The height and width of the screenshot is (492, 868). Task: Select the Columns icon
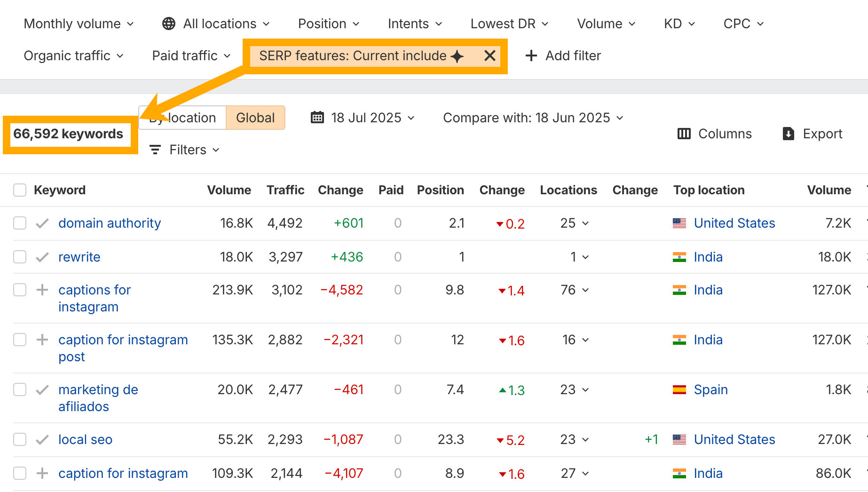685,134
